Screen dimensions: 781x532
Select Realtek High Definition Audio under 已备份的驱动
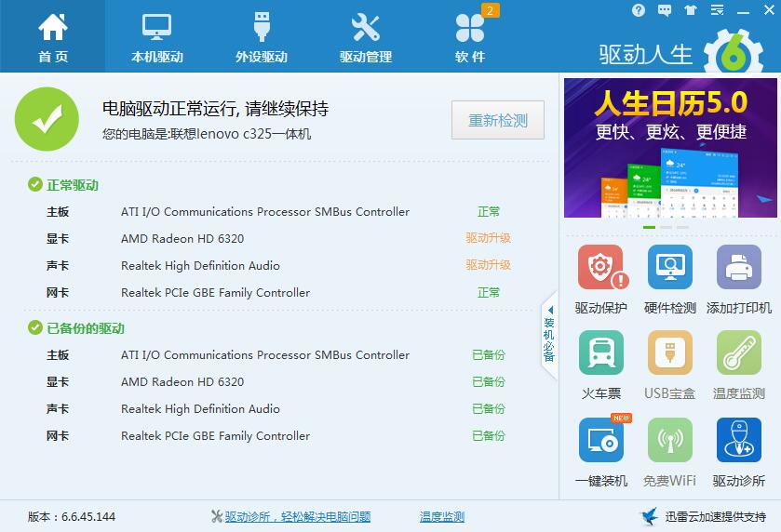(x=200, y=408)
